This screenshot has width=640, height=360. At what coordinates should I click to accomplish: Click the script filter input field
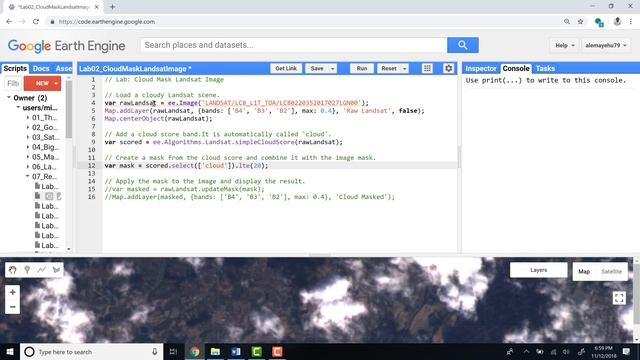13,83
